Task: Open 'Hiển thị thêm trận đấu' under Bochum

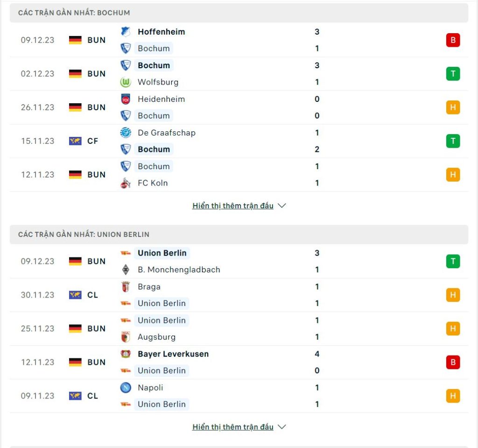Action: pos(233,206)
